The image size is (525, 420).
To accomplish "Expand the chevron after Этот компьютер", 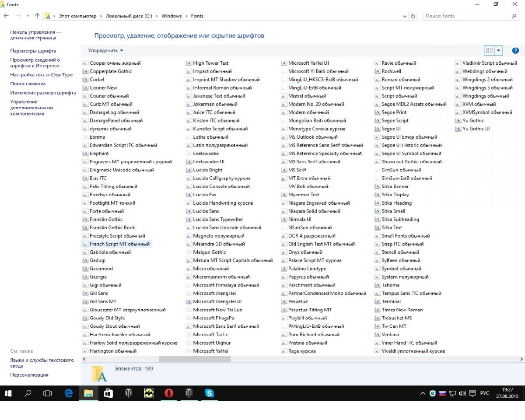I will (100, 16).
